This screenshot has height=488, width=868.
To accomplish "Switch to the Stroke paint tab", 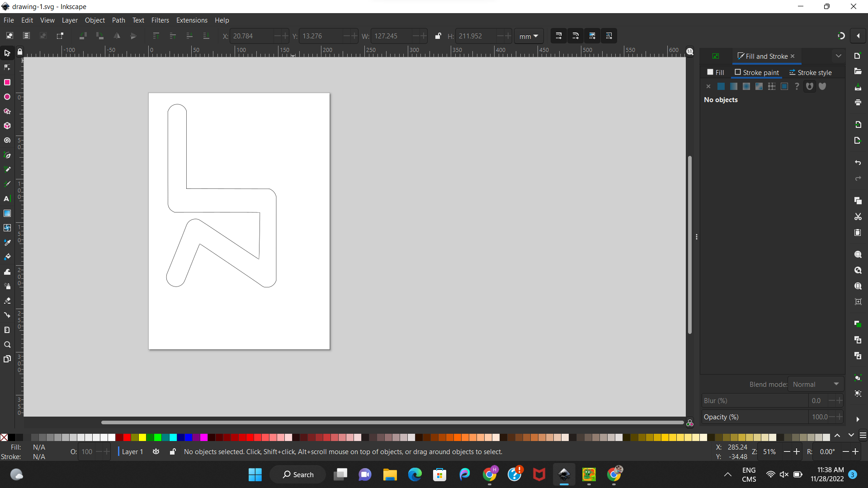I will (757, 72).
